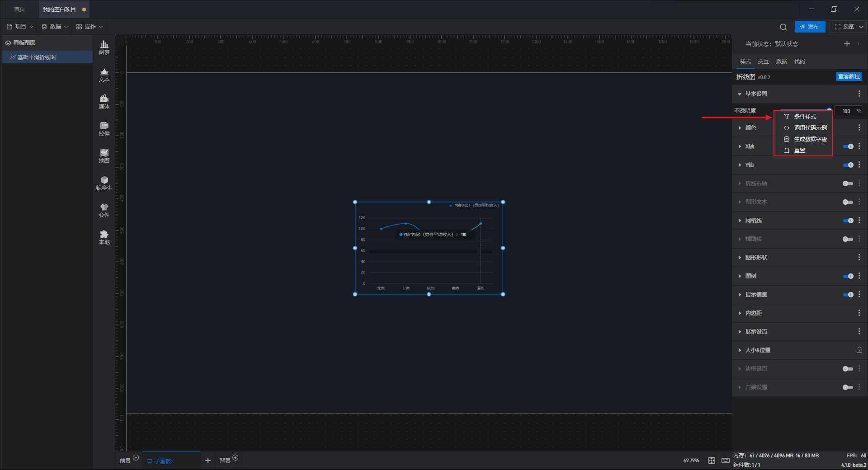868x470 pixels.
Task: Open more options for 图形形状 section
Action: pos(859,258)
